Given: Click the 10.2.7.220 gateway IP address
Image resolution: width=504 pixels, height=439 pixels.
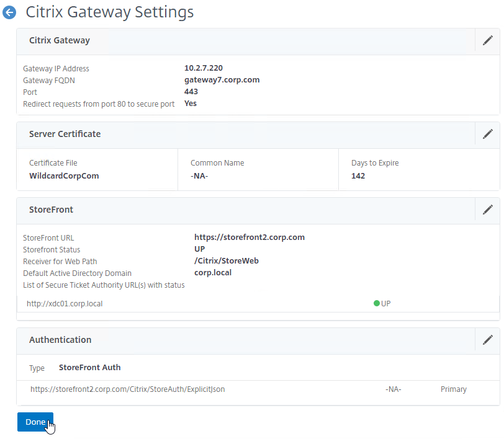Looking at the screenshot, I should [204, 68].
